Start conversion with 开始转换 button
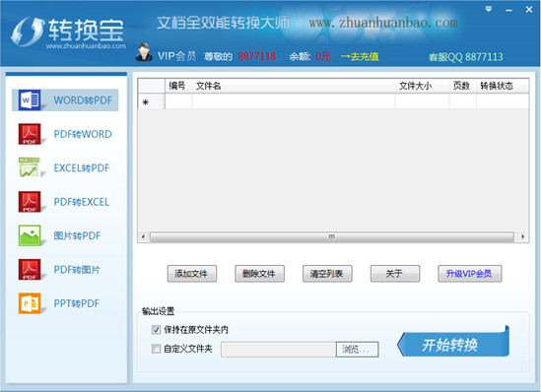The width and height of the screenshot is (541, 392). [x=453, y=344]
